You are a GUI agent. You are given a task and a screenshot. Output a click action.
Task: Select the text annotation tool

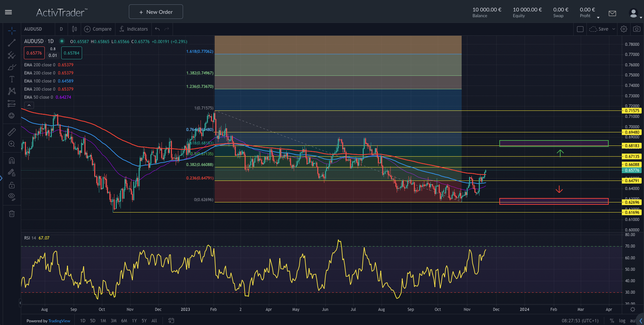[11, 79]
